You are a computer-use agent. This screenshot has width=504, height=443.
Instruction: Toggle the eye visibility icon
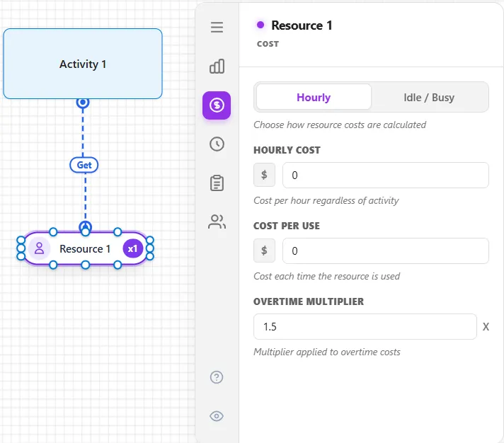(x=217, y=416)
